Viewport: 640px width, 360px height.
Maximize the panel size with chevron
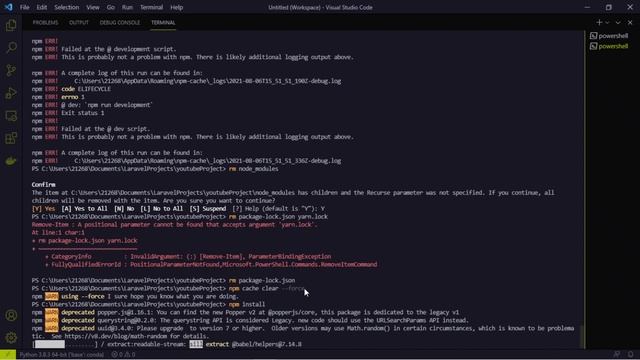(x=618, y=22)
